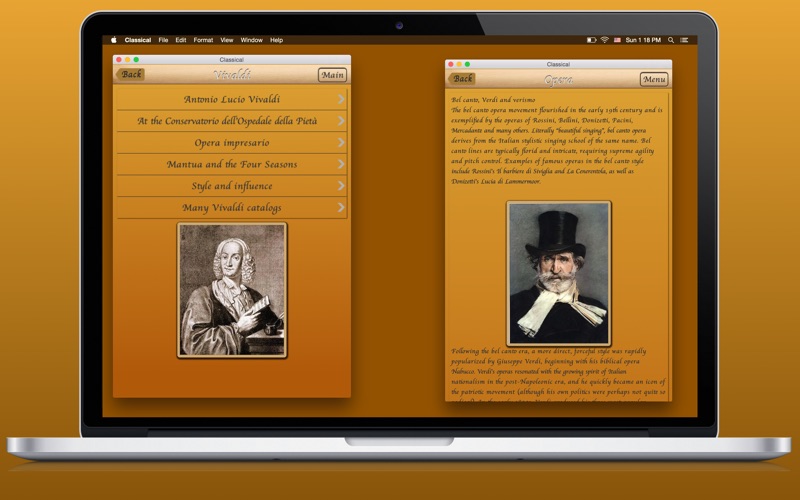Viewport: 800px width, 500px height.
Task: Click the menu bar clock Sun 1:18 PM
Action: tap(643, 40)
